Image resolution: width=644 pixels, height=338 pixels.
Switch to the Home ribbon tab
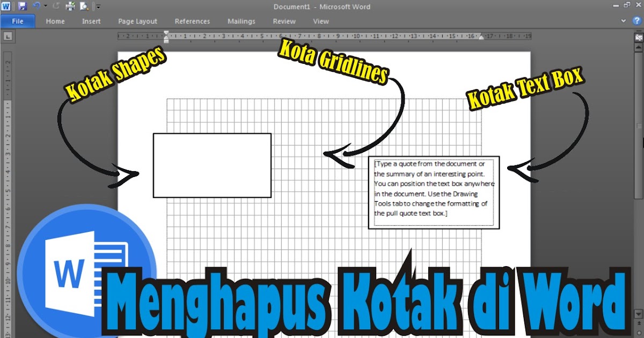[x=55, y=21]
